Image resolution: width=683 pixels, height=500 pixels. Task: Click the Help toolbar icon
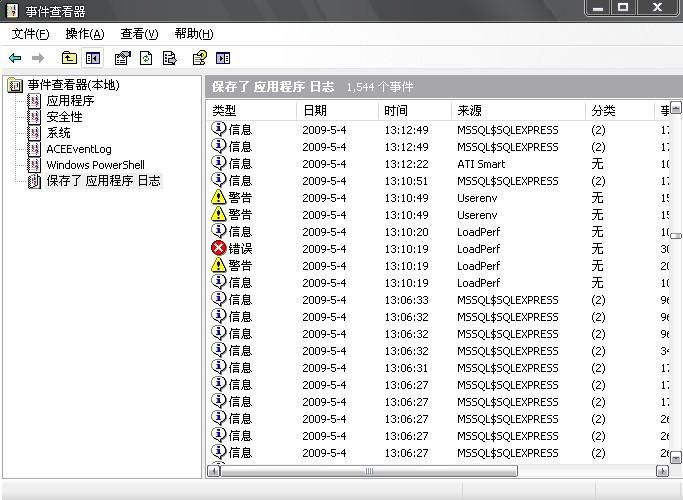click(x=199, y=58)
